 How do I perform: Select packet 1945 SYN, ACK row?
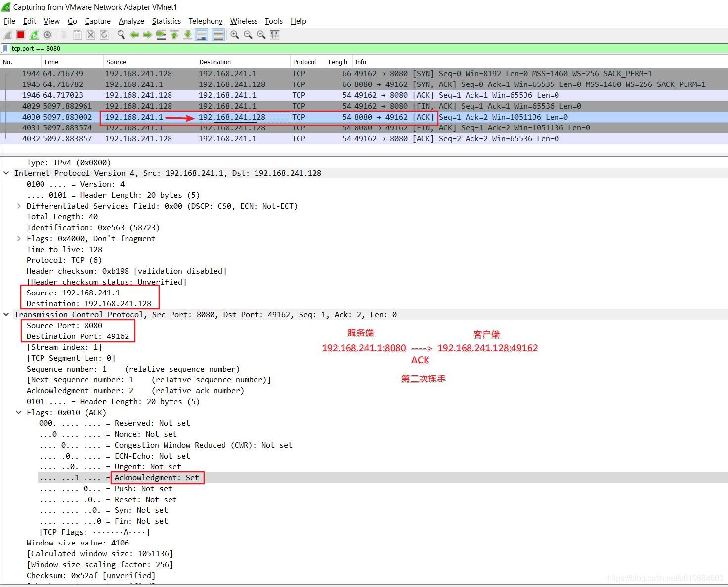(x=364, y=84)
